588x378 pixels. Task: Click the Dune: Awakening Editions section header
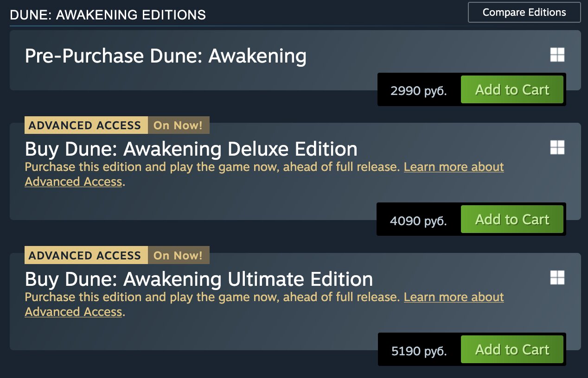pos(108,15)
